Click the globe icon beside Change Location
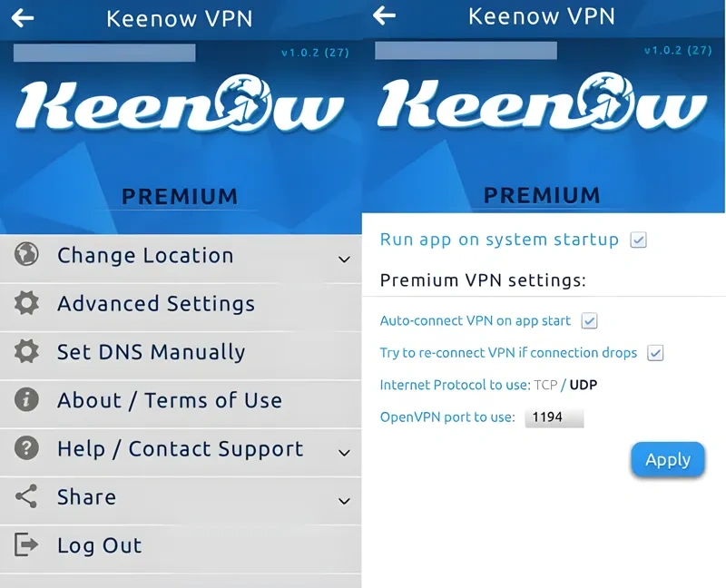The height and width of the screenshot is (588, 726). click(x=26, y=254)
